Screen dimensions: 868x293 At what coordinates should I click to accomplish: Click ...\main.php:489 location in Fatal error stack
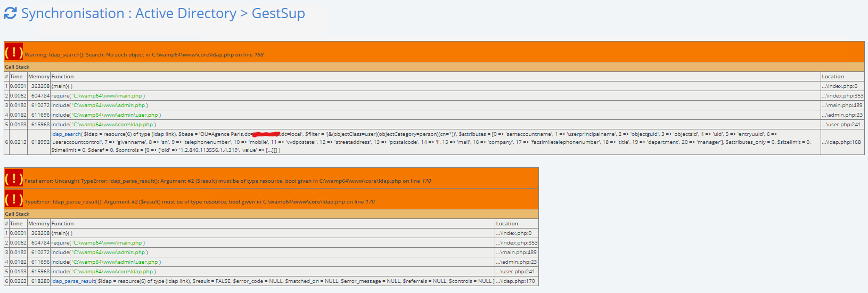tap(517, 253)
